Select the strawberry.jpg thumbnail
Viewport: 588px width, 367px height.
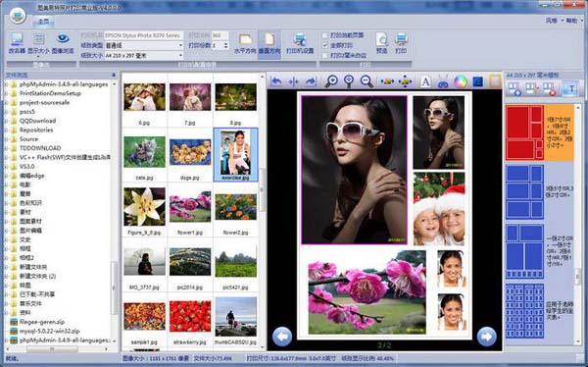tap(190, 322)
